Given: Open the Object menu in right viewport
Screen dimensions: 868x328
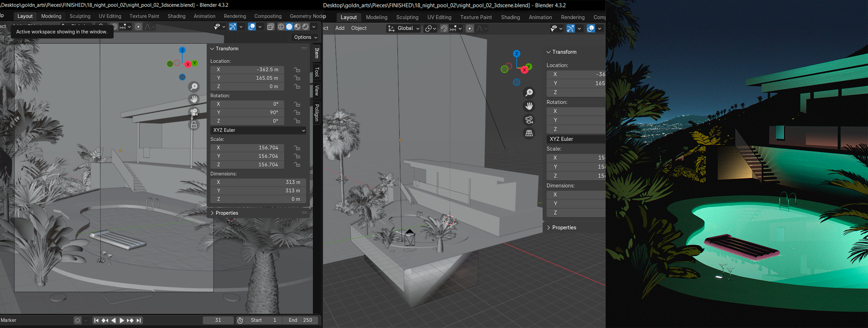Looking at the screenshot, I should tap(359, 28).
